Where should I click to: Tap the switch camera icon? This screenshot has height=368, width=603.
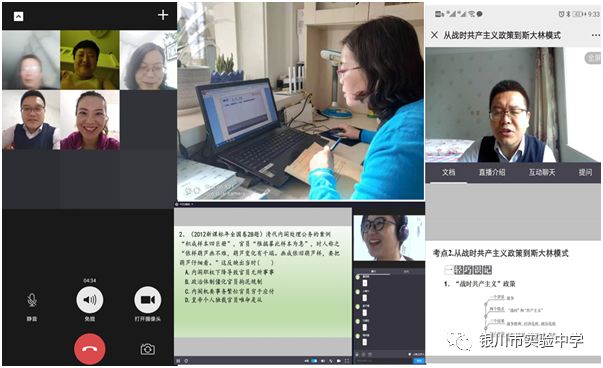coord(148,349)
